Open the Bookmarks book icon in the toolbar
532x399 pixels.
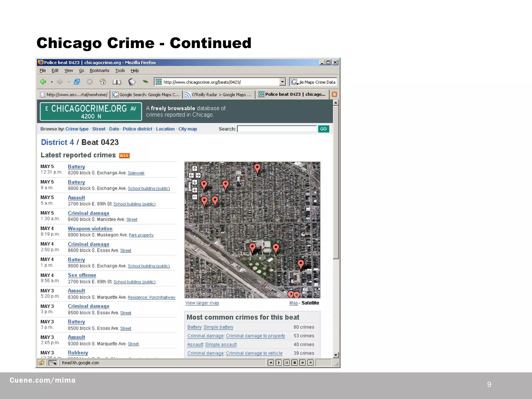117,82
